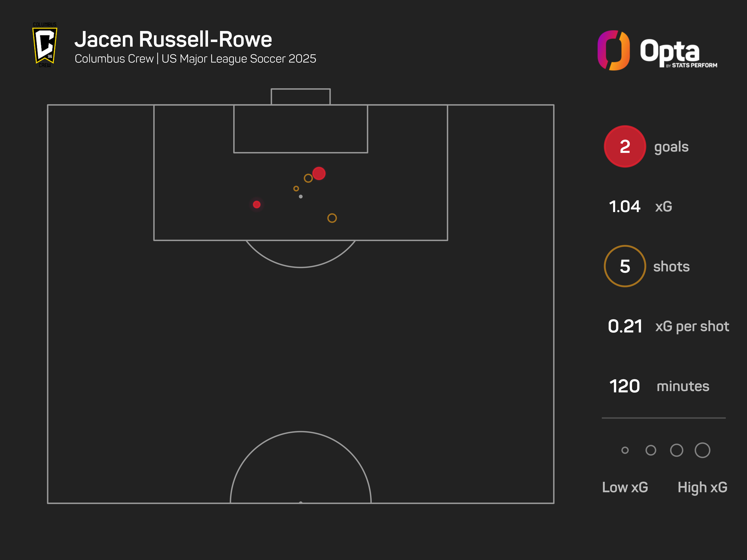Viewport: 747px width, 560px height.
Task: Click the grey penalty spot dot
Action: click(x=300, y=196)
